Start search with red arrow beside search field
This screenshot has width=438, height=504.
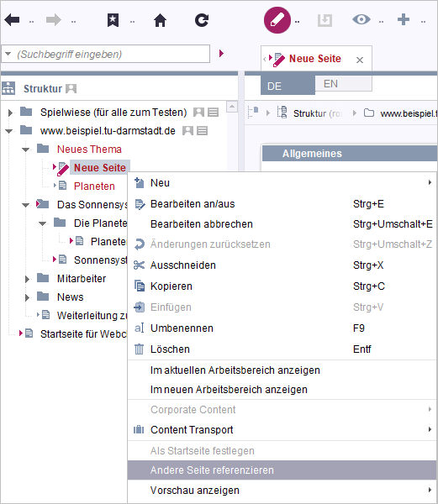pyautogui.click(x=221, y=54)
